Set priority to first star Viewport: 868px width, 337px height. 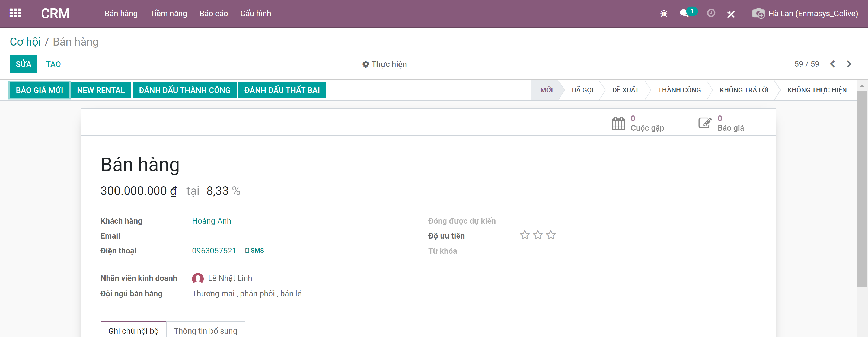click(525, 235)
